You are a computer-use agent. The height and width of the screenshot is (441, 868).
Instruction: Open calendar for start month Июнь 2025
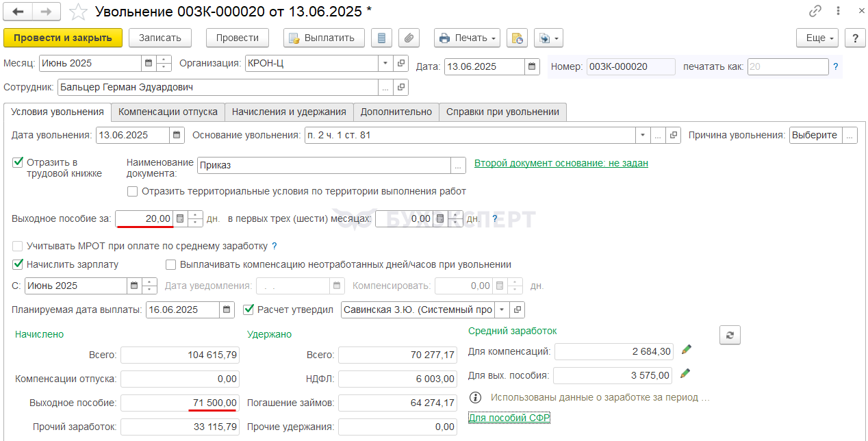tap(134, 286)
